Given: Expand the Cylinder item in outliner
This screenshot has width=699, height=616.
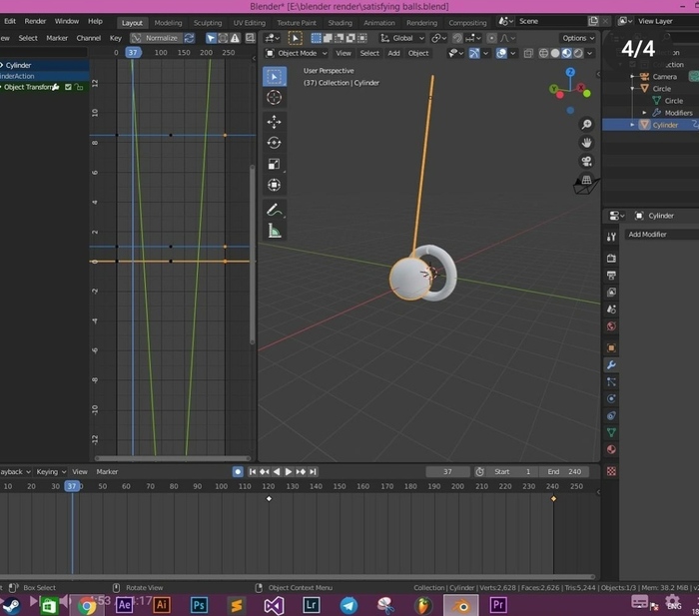Looking at the screenshot, I should (x=632, y=125).
